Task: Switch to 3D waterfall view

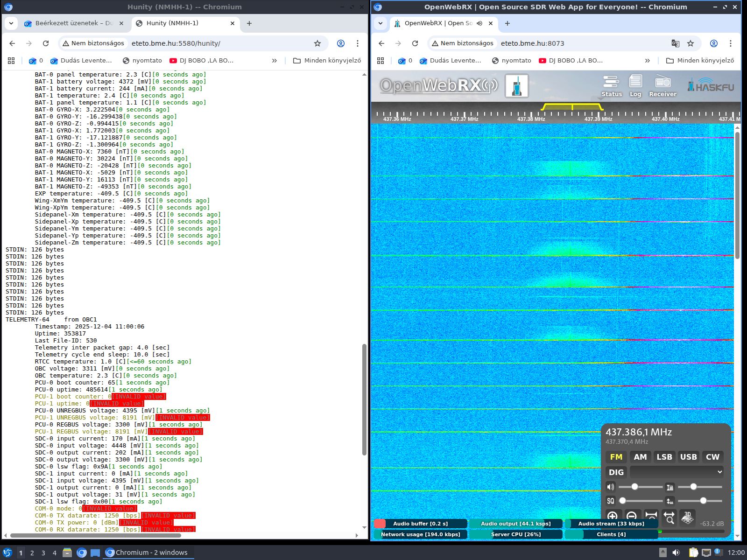Action: pos(687,517)
